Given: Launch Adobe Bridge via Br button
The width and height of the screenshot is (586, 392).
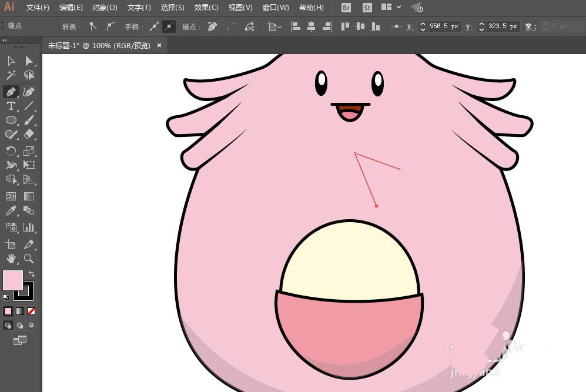Looking at the screenshot, I should (x=346, y=8).
